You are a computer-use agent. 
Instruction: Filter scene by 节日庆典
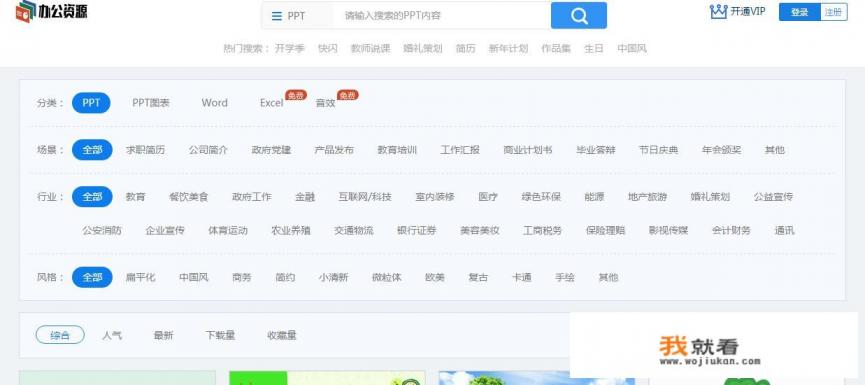pos(659,149)
